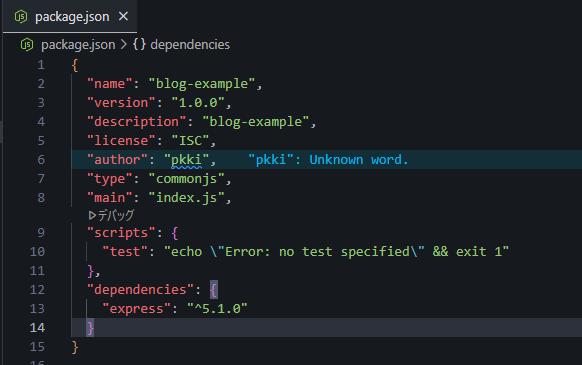Click the final closing brace on line 15
The height and width of the screenshot is (365, 582).
tap(75, 347)
